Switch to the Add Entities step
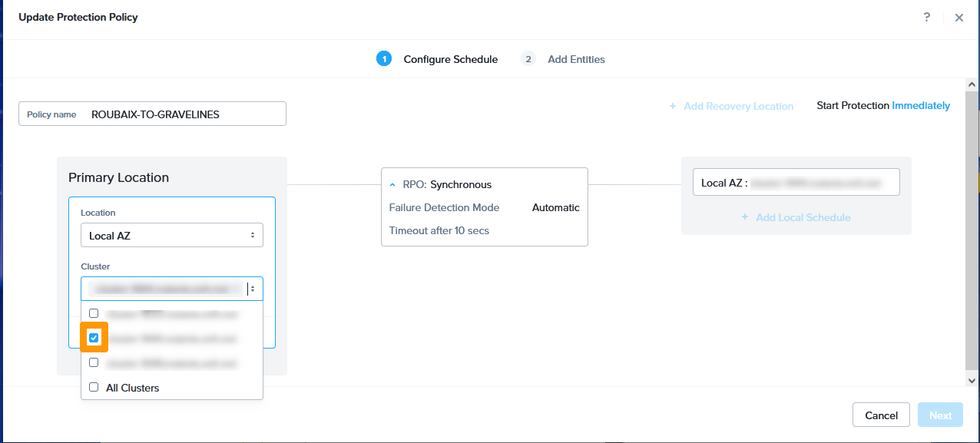 point(576,59)
